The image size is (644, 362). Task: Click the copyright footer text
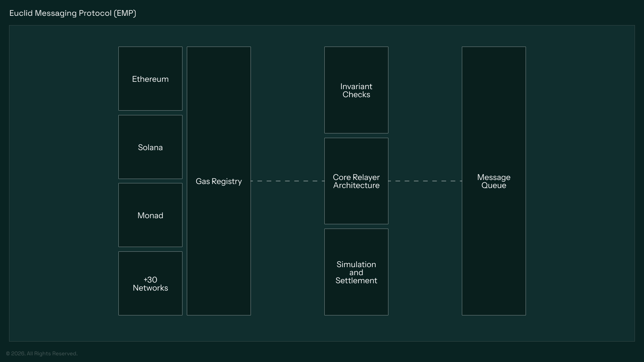[x=42, y=354]
